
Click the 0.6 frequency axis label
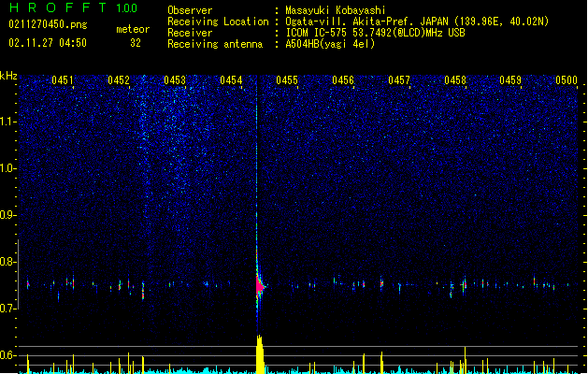click(x=8, y=355)
